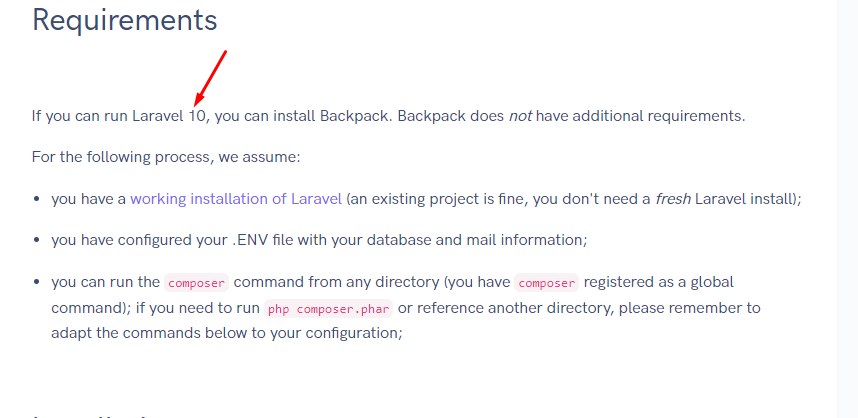Screen dimensions: 858x418
Task: Click the words additional requirements
Action: coord(657,116)
